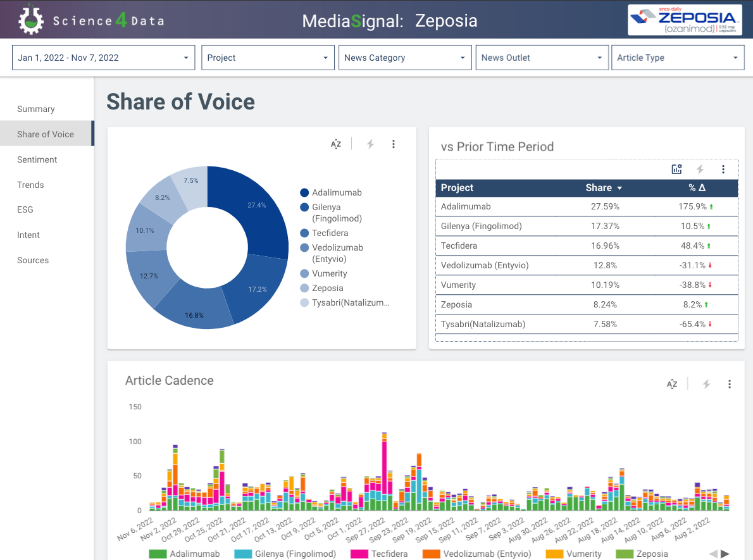Select Vedolizumab (Entyvio) row in table
753x560 pixels.
click(587, 266)
